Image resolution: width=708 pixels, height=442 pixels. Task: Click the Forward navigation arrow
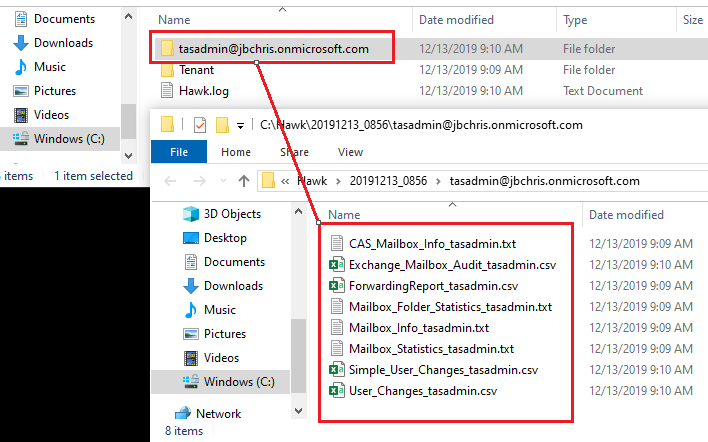[200, 181]
